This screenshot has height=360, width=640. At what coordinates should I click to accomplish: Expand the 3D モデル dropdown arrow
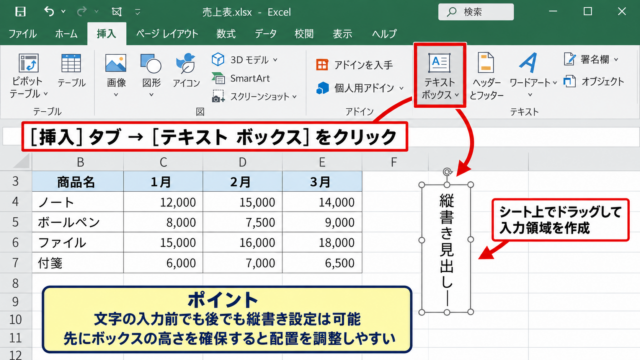pyautogui.click(x=276, y=60)
